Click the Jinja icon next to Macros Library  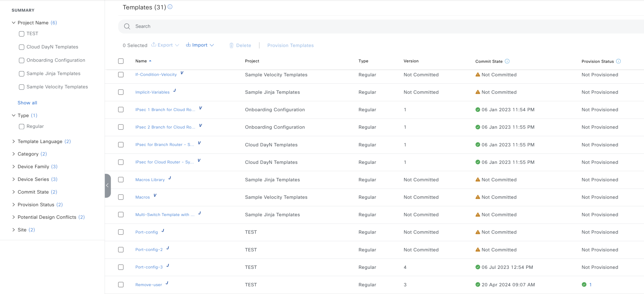click(170, 178)
